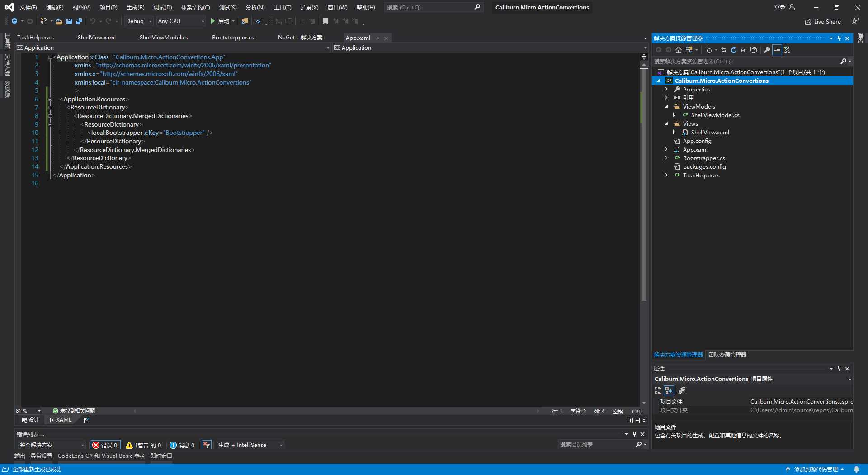The image size is (868, 475).
Task: Click the New Project toolbar icon
Action: pyautogui.click(x=43, y=21)
